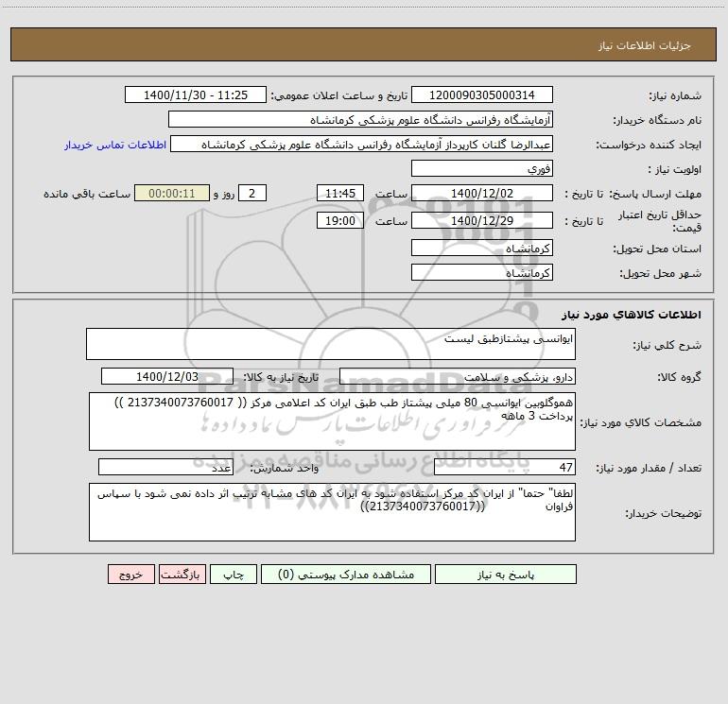Click the 'حداقل تاریخ اعتبار قیمت:' label

659,221
